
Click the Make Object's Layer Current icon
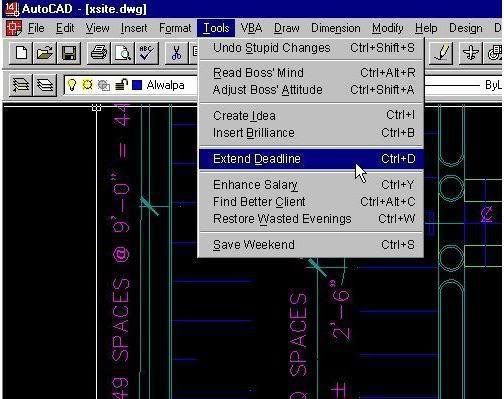click(21, 85)
